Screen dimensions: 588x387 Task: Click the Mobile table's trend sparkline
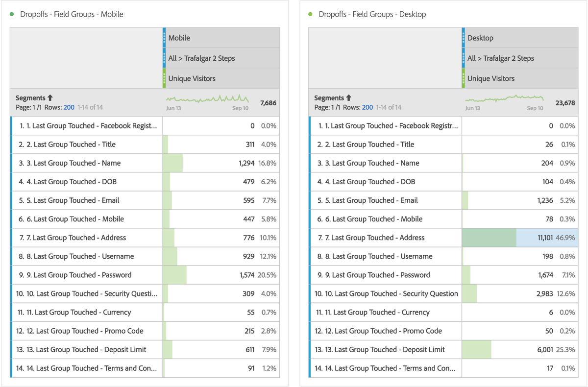207,99
